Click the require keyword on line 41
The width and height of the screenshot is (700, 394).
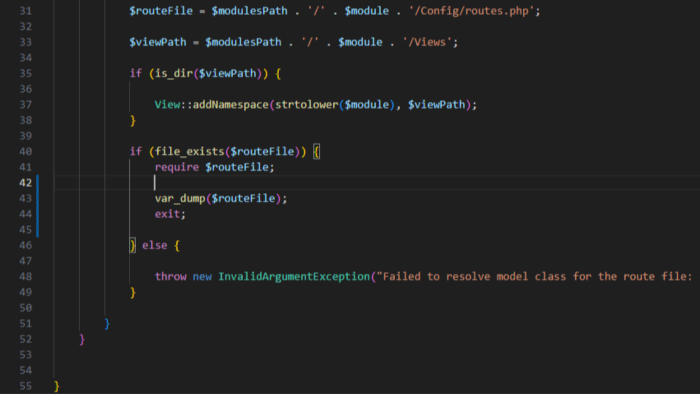(177, 167)
